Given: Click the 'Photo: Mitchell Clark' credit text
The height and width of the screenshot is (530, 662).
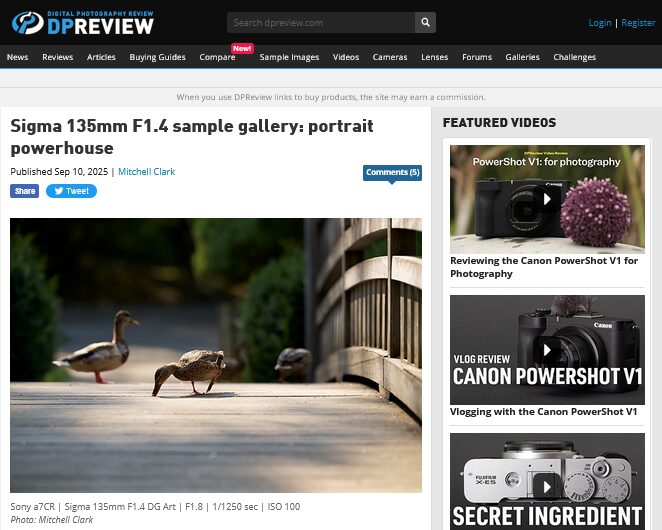Looking at the screenshot, I should coord(52,519).
